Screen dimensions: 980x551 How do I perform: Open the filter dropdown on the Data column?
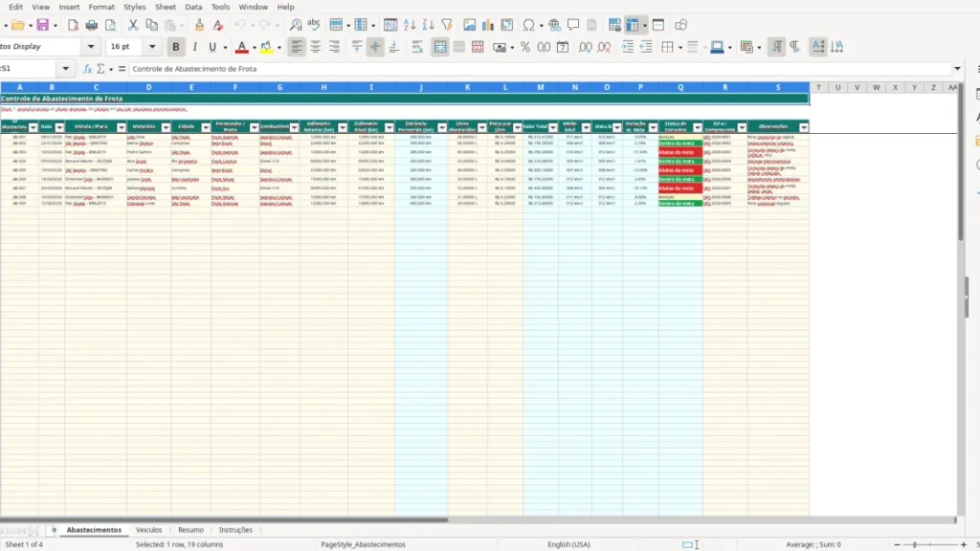[x=60, y=127]
